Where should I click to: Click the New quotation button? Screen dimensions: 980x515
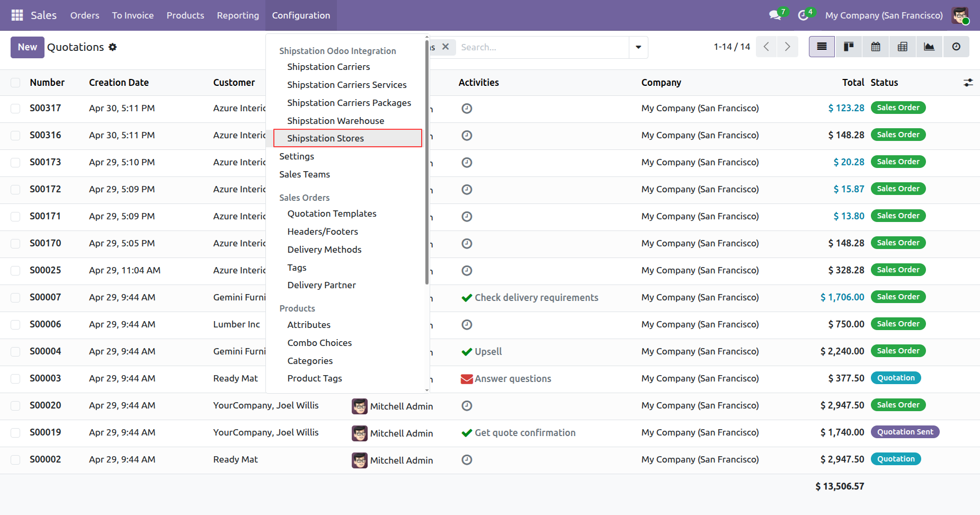28,47
